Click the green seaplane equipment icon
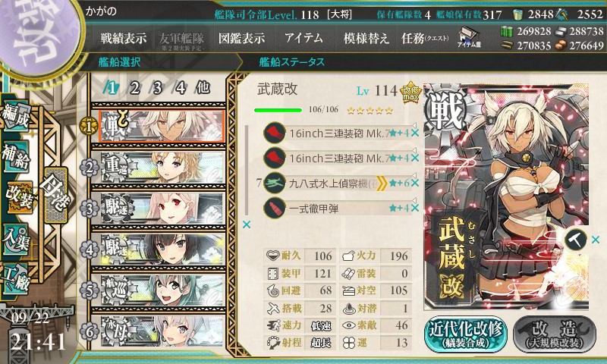The image size is (607, 364). [x=275, y=183]
